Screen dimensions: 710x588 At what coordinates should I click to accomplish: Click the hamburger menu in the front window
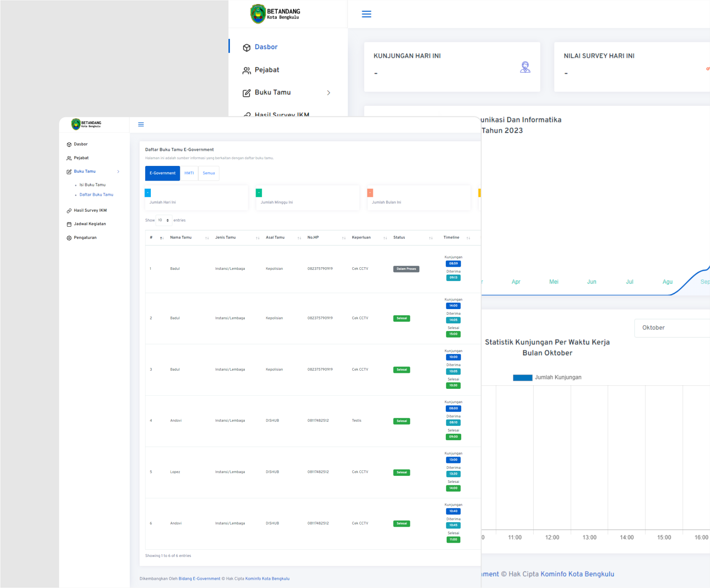tap(141, 125)
